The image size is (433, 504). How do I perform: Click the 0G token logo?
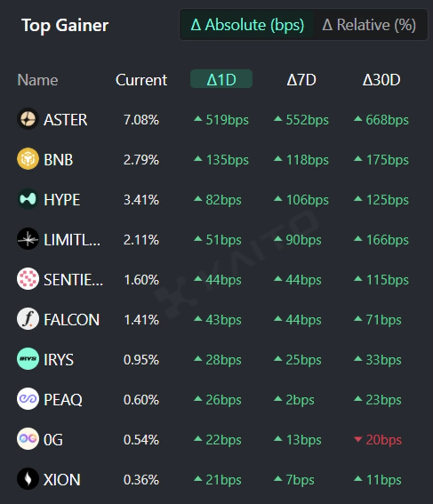[28, 440]
